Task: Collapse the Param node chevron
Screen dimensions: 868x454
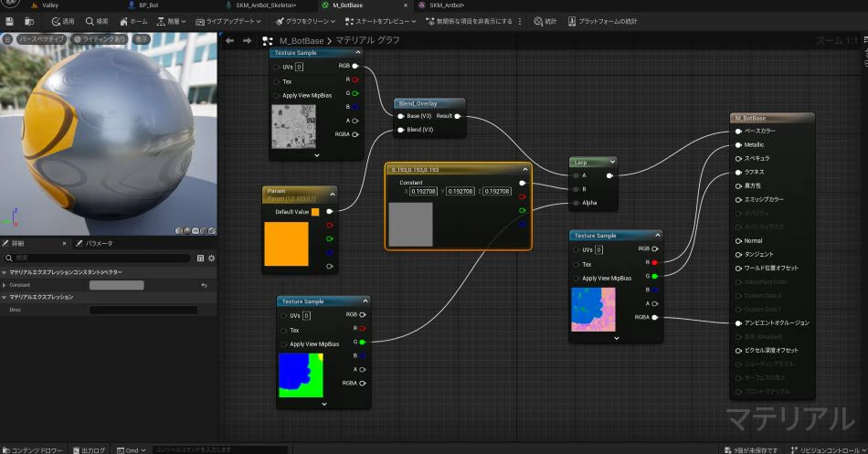Action: (x=333, y=195)
